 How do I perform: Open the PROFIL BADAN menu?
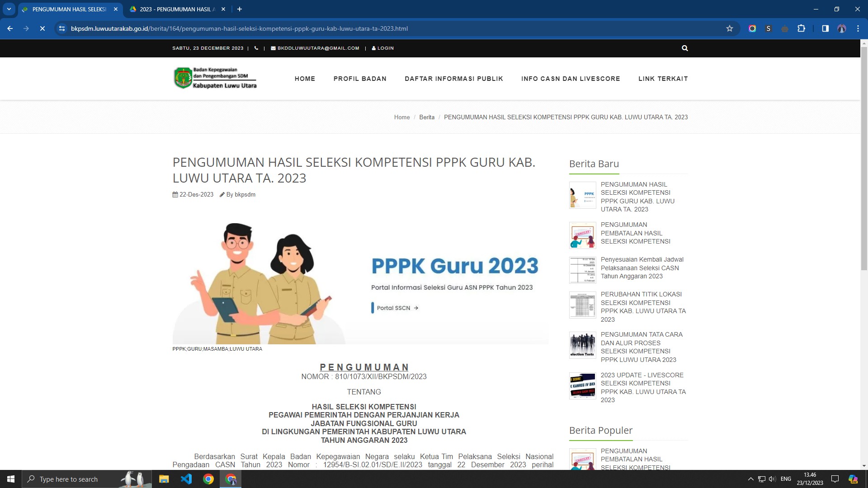coord(360,79)
